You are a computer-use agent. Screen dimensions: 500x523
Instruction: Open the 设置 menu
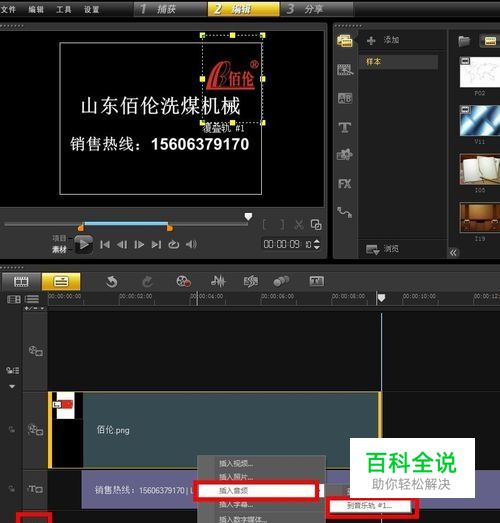point(91,9)
